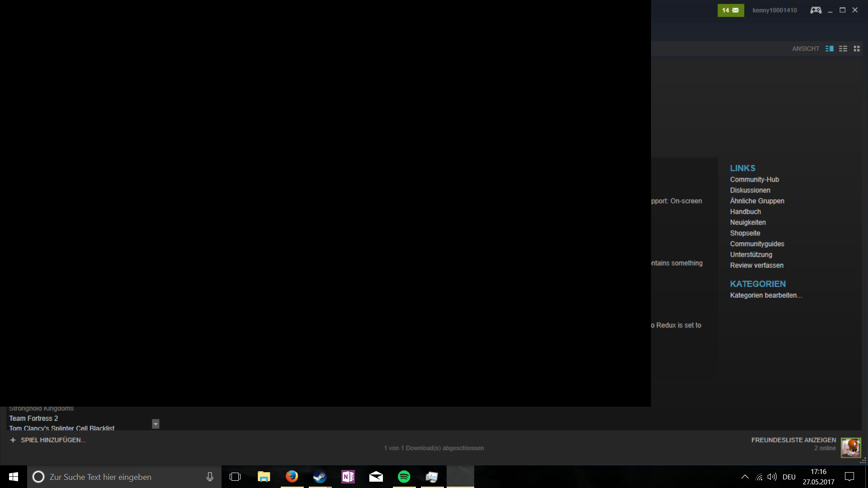Viewport: 868px width, 488px height.
Task: Launch Big Picture mode controller icon
Action: pos(816,10)
